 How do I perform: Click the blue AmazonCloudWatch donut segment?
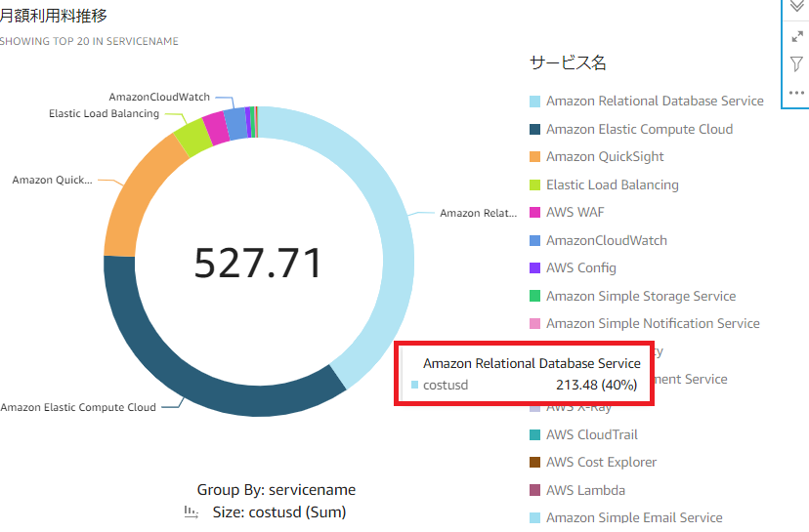pyautogui.click(x=236, y=124)
